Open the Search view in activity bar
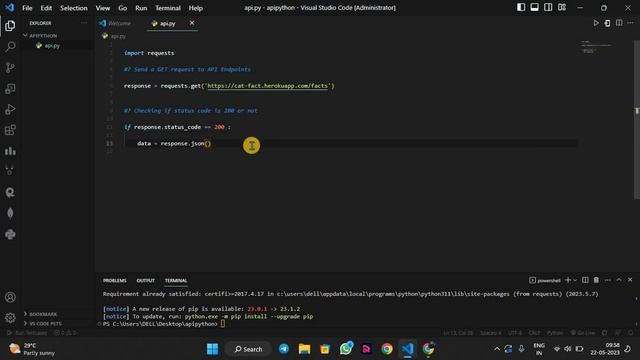Image resolution: width=640 pixels, height=360 pixels. [x=10, y=47]
